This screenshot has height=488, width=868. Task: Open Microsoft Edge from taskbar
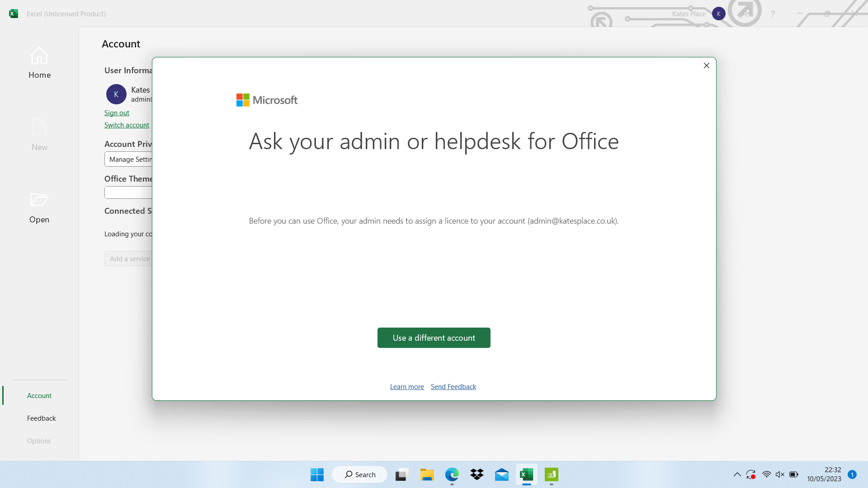tap(452, 474)
